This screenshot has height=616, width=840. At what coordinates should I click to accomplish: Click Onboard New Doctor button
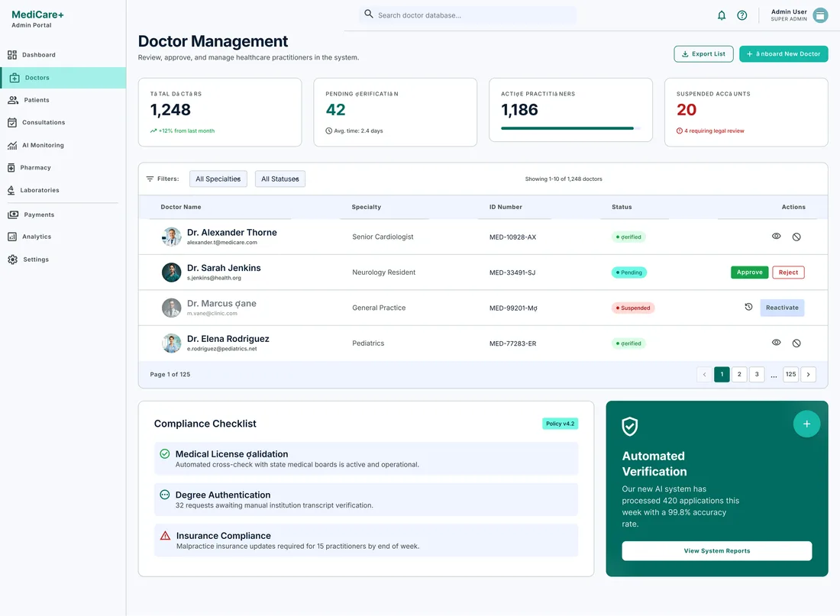click(x=783, y=54)
